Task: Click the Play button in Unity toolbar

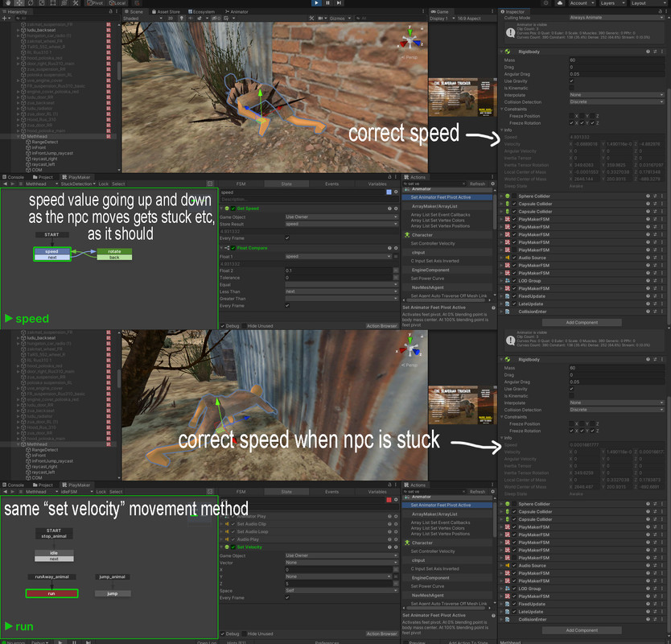Action: [316, 2]
